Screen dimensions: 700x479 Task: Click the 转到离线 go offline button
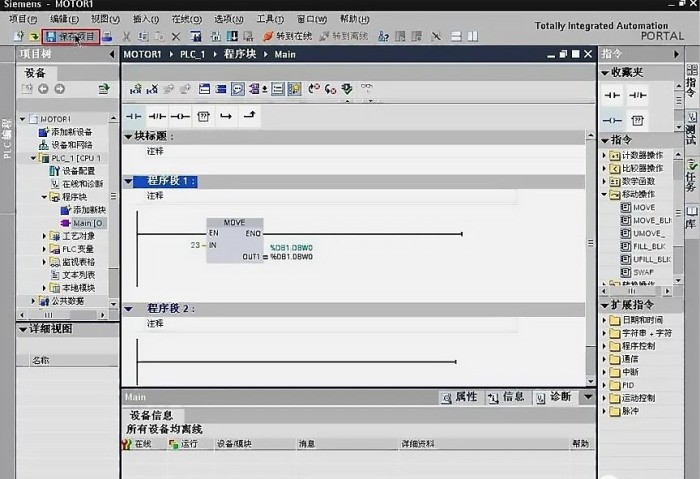(344, 36)
